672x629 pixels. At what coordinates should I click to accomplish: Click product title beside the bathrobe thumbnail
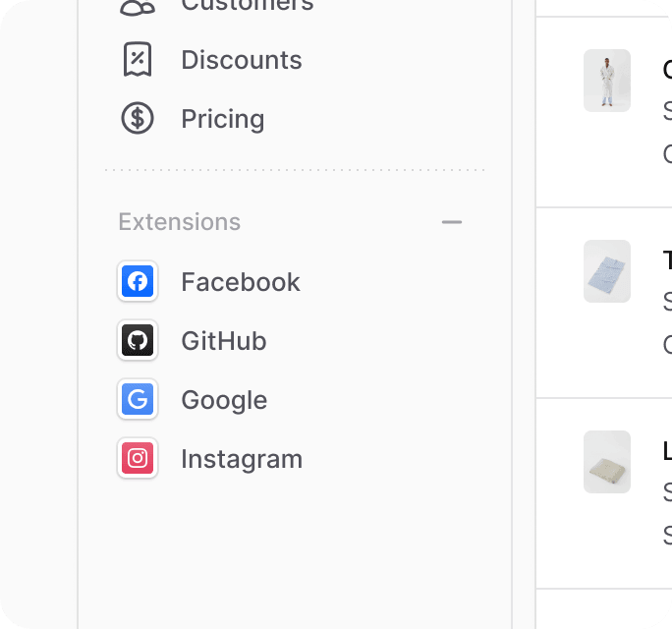click(x=667, y=69)
